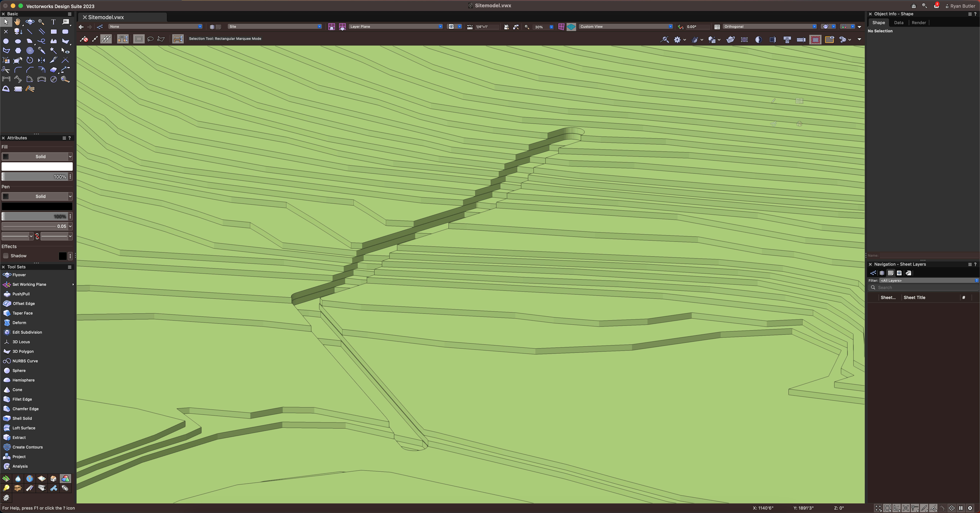Open the Custom View dropdown
The width and height of the screenshot is (980, 513).
(626, 27)
